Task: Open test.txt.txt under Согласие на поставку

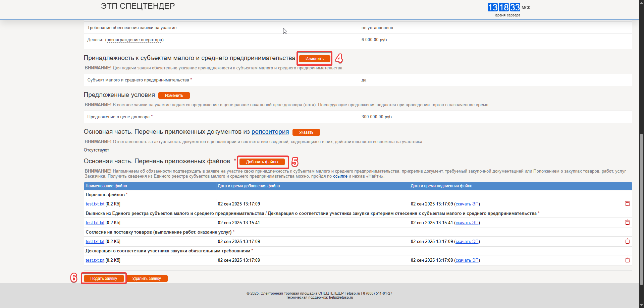Action: pos(95,242)
